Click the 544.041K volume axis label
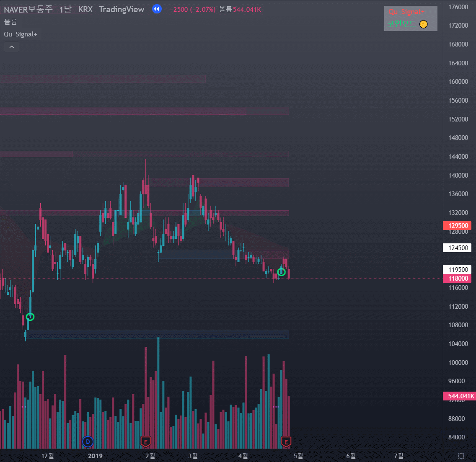The image size is (476, 462). [x=460, y=396]
